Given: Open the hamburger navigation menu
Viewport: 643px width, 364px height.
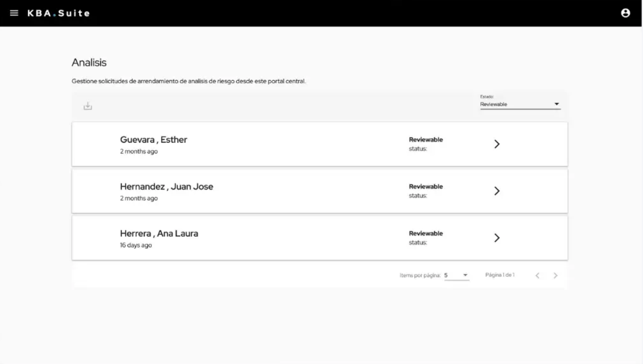Looking at the screenshot, I should [14, 13].
